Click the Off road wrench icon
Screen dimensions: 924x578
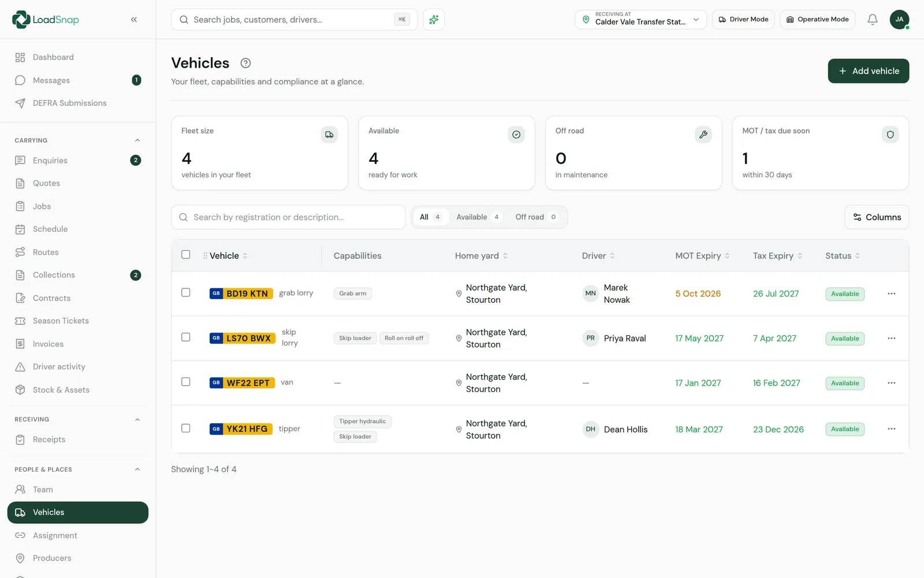pos(703,135)
